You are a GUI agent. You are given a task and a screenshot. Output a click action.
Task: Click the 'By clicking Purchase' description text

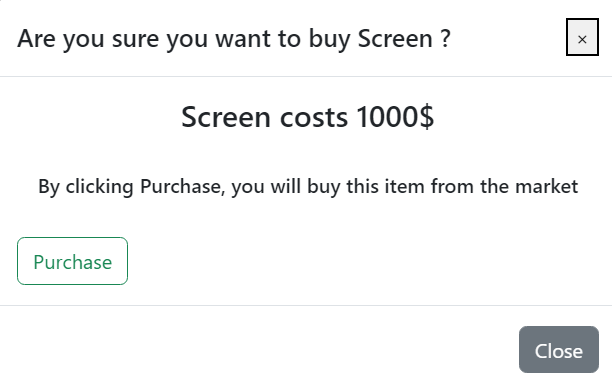point(308,186)
